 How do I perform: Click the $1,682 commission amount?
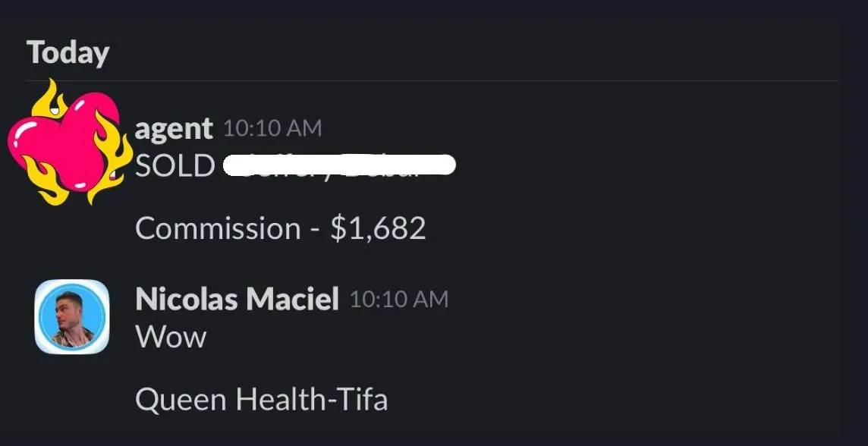coord(378,228)
